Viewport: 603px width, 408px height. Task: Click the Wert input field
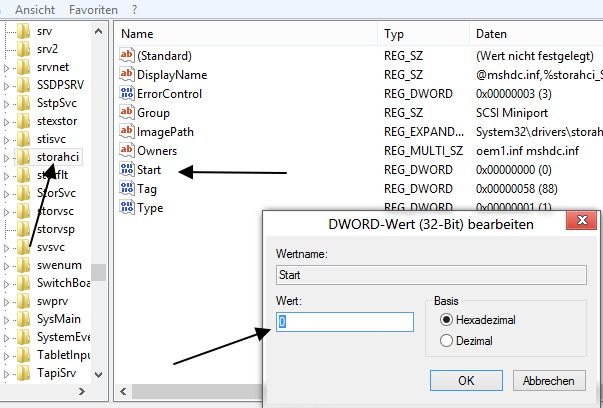point(345,322)
